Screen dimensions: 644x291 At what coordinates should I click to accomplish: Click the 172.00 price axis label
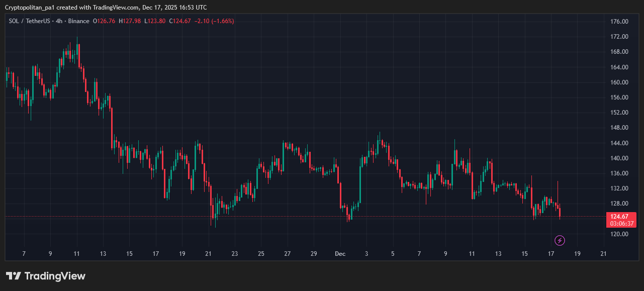(619, 37)
